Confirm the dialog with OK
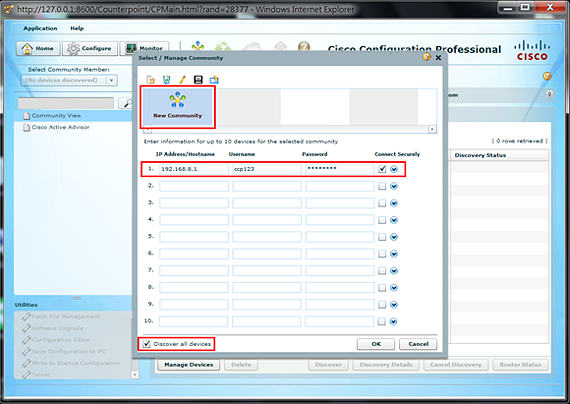 click(376, 344)
